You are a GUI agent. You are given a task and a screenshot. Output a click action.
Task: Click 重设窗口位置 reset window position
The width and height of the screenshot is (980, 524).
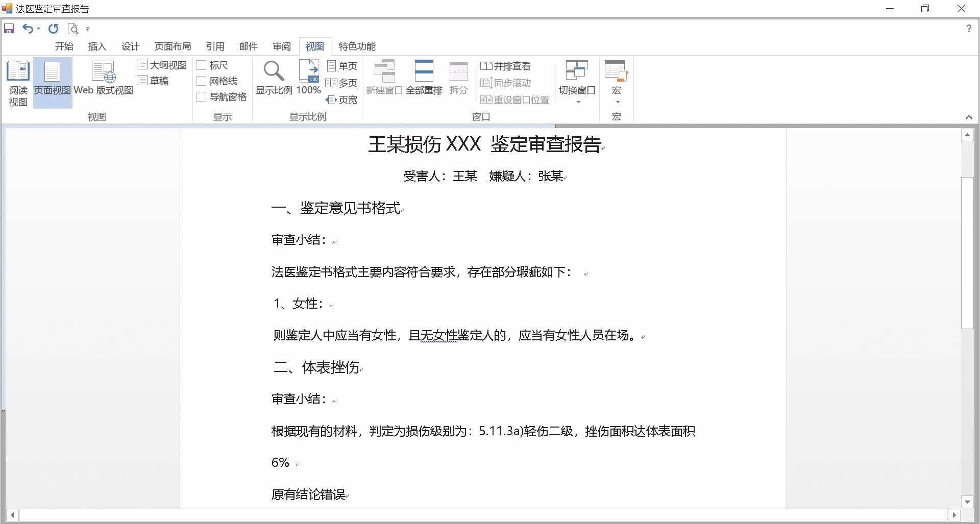click(x=514, y=99)
